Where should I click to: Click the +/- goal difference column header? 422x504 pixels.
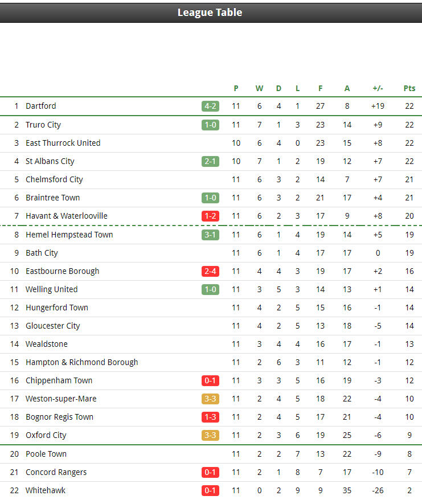click(x=378, y=88)
